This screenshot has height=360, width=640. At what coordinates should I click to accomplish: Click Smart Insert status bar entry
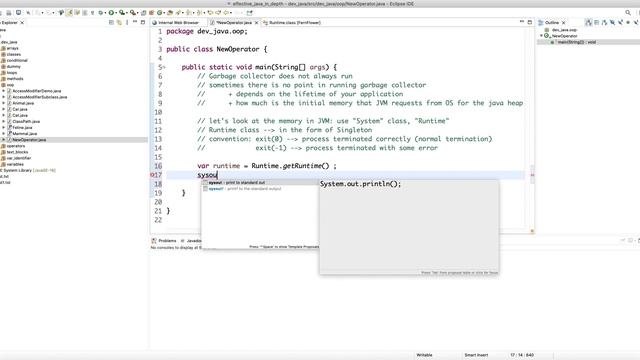coord(476,355)
